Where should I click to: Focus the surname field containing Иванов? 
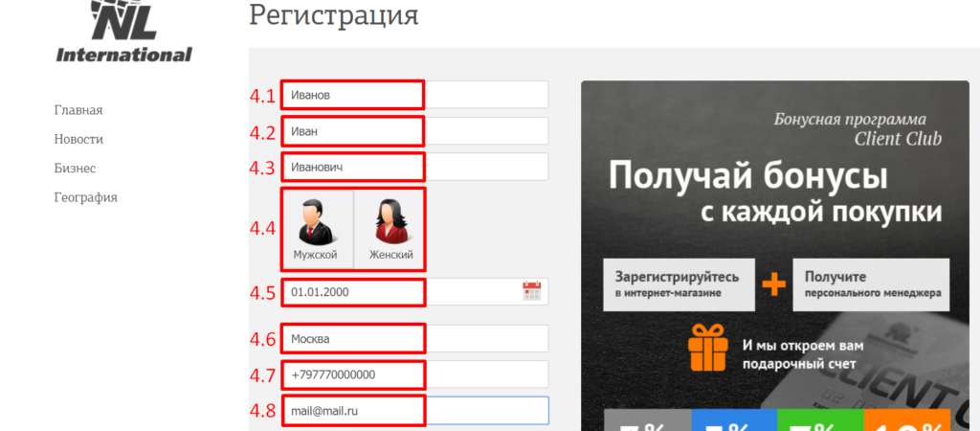tap(415, 95)
